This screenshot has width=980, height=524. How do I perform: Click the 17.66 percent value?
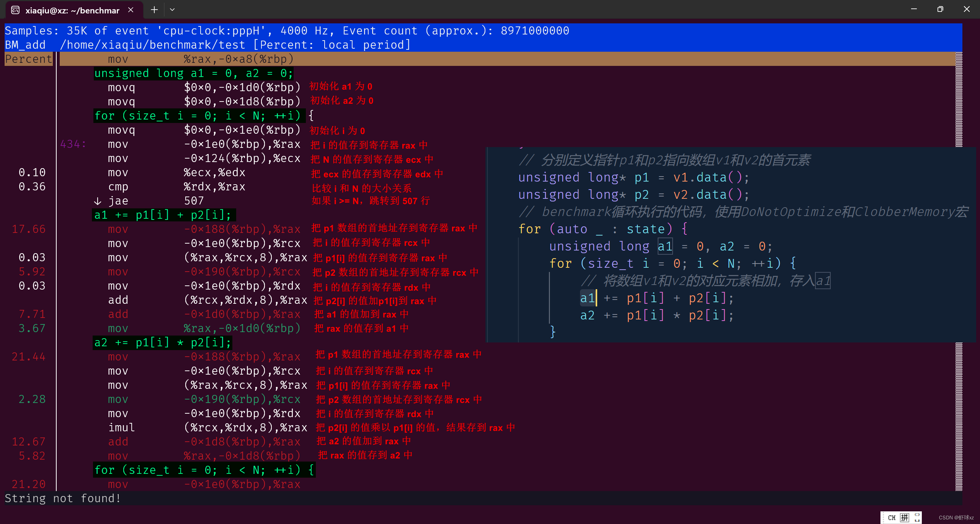point(29,229)
